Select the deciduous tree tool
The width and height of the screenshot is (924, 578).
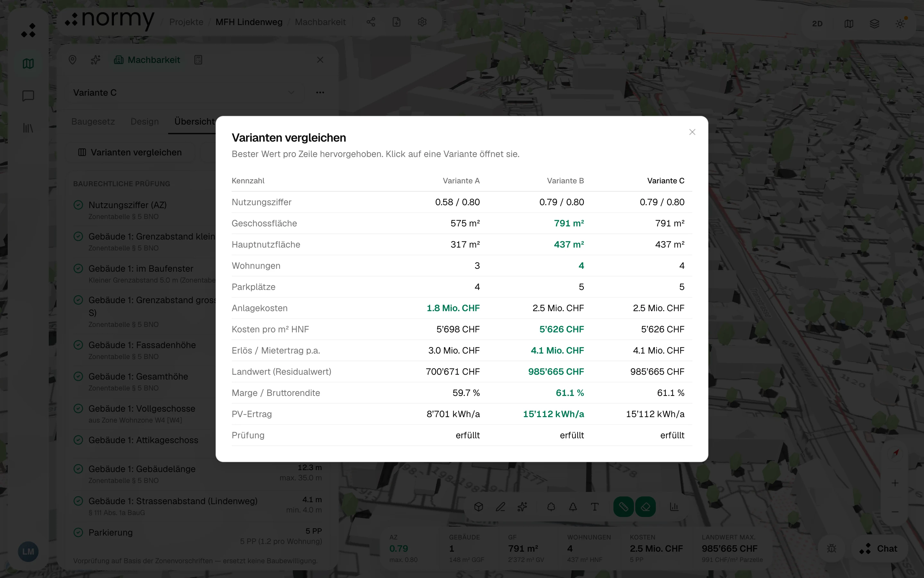pyautogui.click(x=551, y=507)
